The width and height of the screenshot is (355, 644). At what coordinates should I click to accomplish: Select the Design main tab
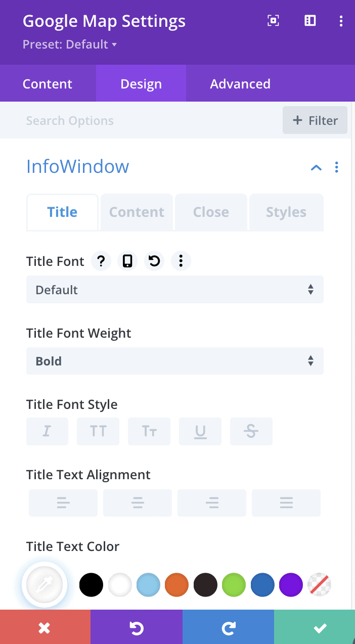coord(141,83)
